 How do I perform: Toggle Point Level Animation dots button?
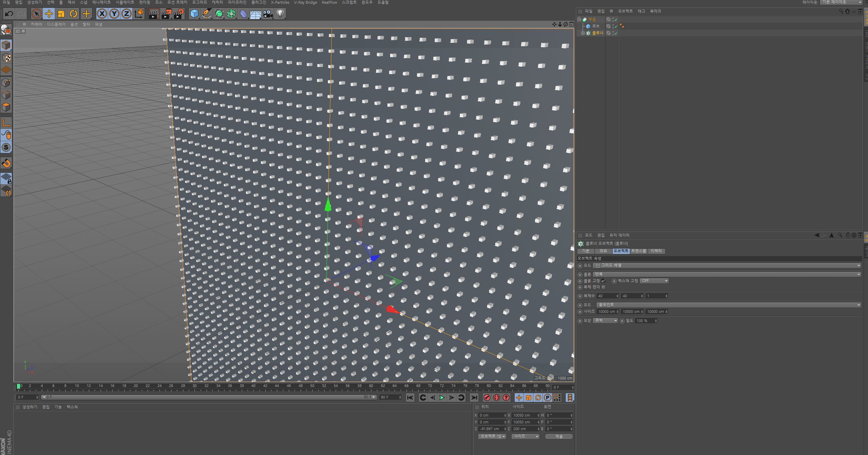(x=557, y=397)
